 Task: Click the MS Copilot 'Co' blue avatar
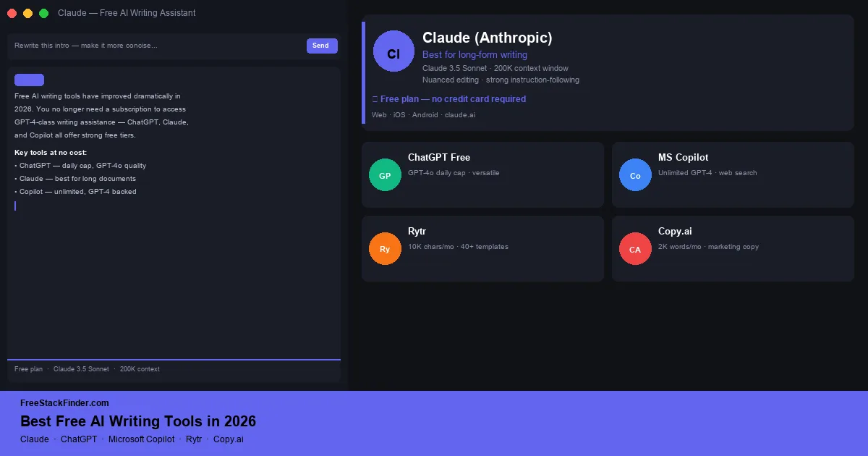click(x=635, y=175)
